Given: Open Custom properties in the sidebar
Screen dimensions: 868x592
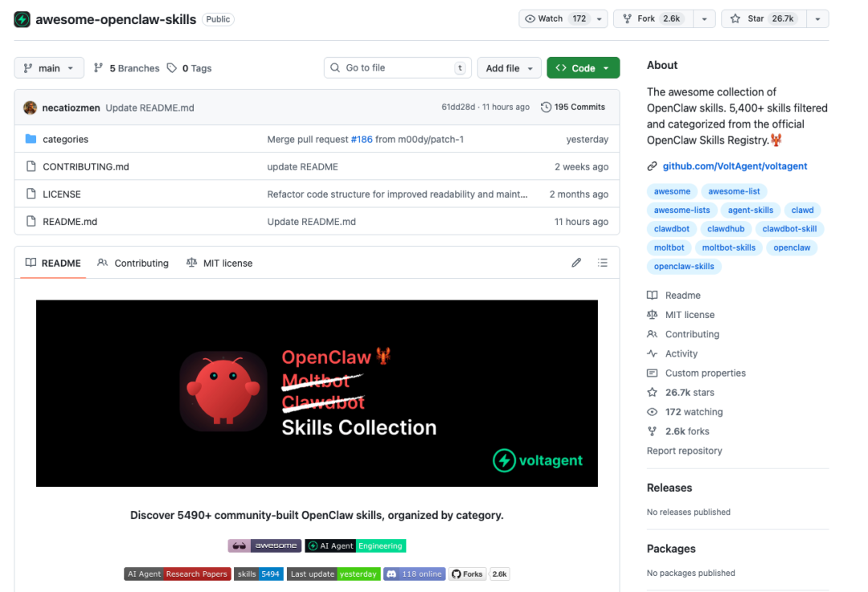Looking at the screenshot, I should click(706, 373).
